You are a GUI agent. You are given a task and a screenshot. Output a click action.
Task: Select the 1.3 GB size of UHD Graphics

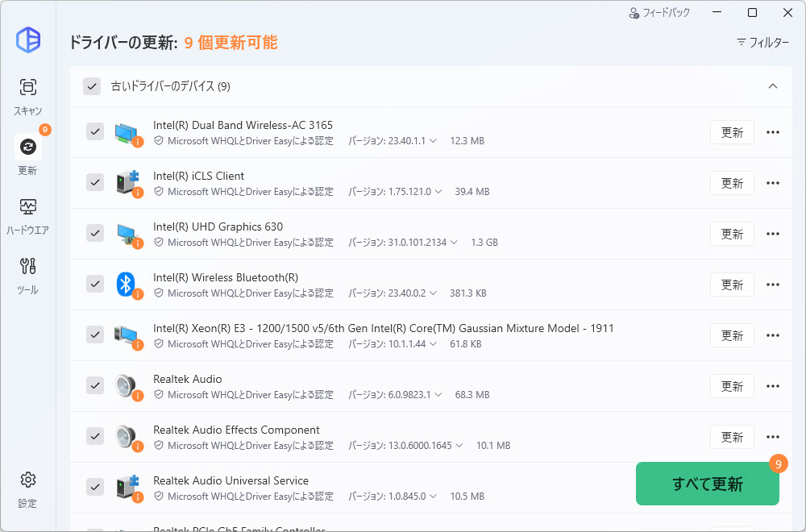pos(484,242)
